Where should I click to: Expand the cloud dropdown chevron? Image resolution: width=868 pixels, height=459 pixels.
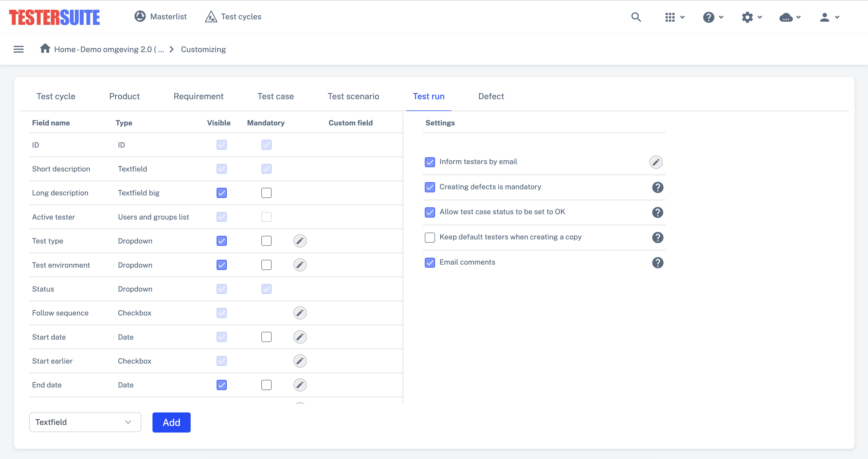tap(798, 17)
